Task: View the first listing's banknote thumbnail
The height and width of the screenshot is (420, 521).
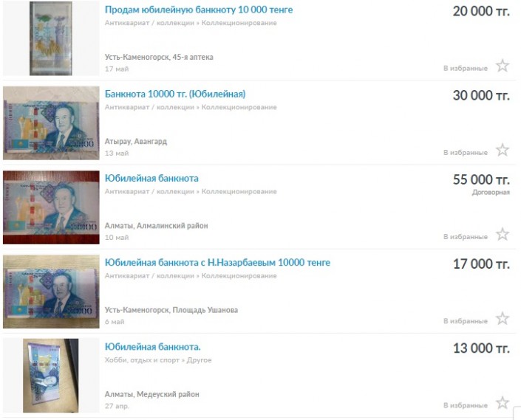Action: [x=51, y=38]
